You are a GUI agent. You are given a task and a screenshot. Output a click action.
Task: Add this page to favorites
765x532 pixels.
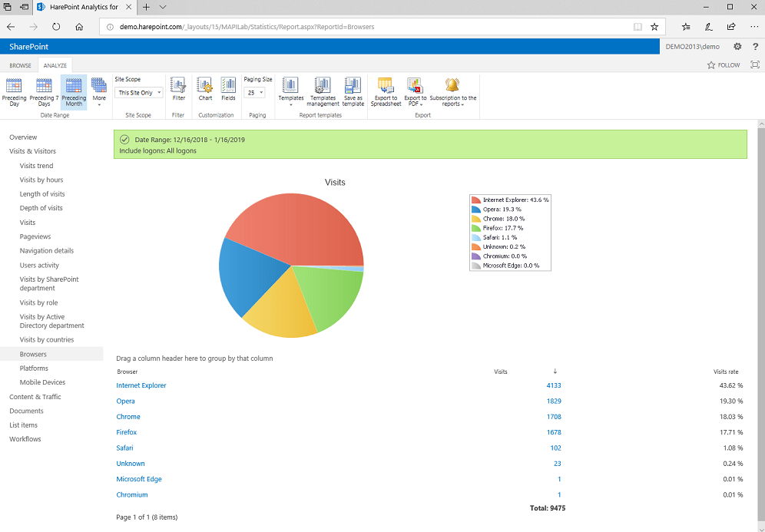(x=654, y=27)
